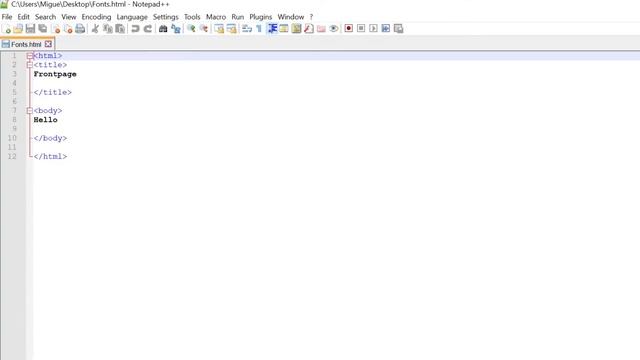Screen dimensions: 640x360
Task: Click the Undo arrow icon
Action: [x=135, y=29]
